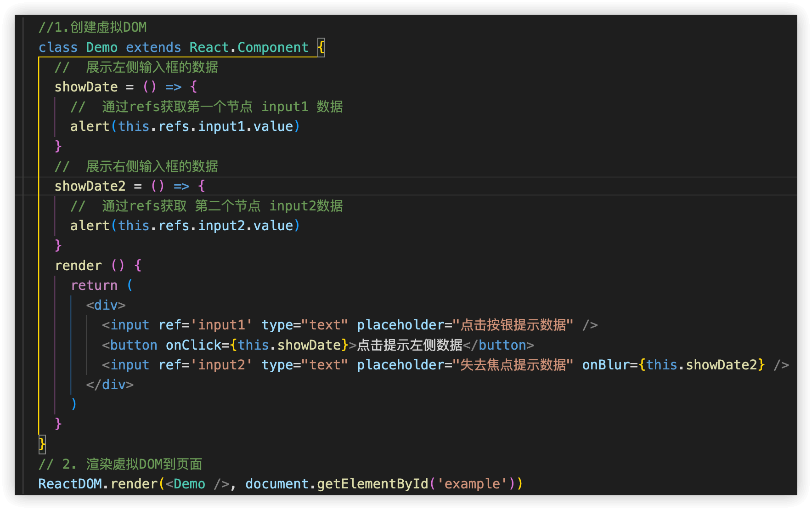Image resolution: width=812 pixels, height=510 pixels.
Task: Click the comment '//1.创建虚拟DOM'
Action: pyautogui.click(x=92, y=28)
